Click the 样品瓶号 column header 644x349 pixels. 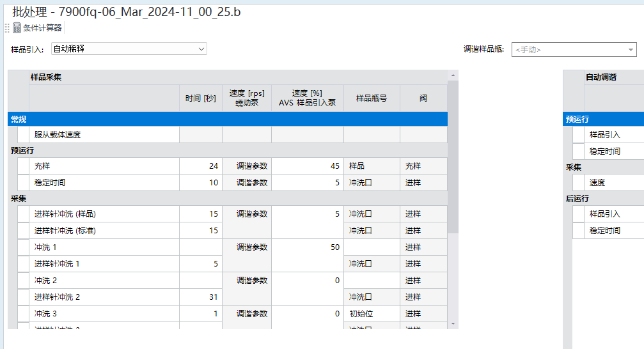coord(372,98)
